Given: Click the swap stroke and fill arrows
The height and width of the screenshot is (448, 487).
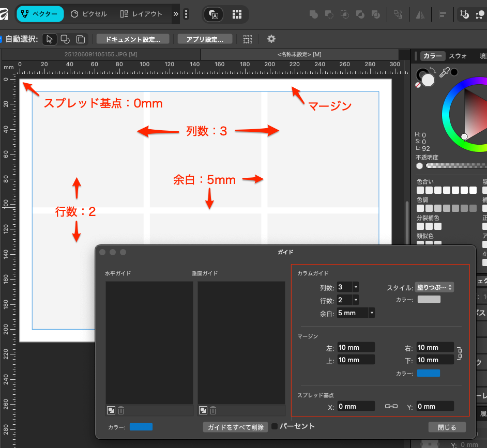Looking at the screenshot, I should (x=433, y=70).
